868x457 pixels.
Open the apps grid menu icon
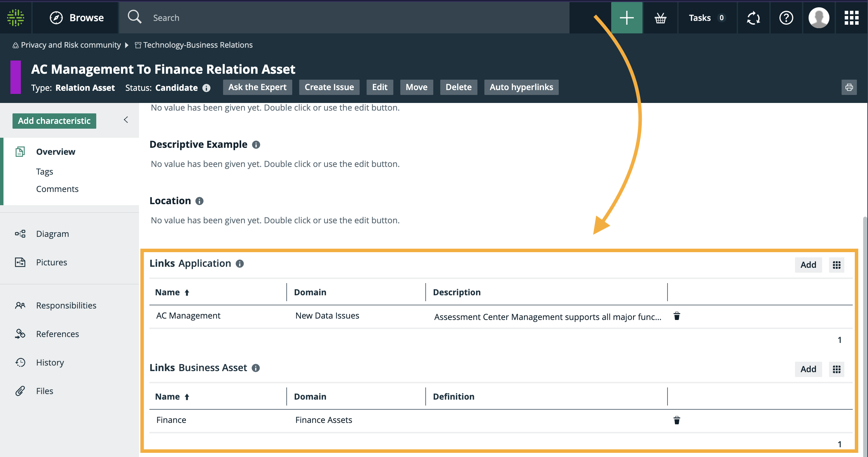click(851, 18)
